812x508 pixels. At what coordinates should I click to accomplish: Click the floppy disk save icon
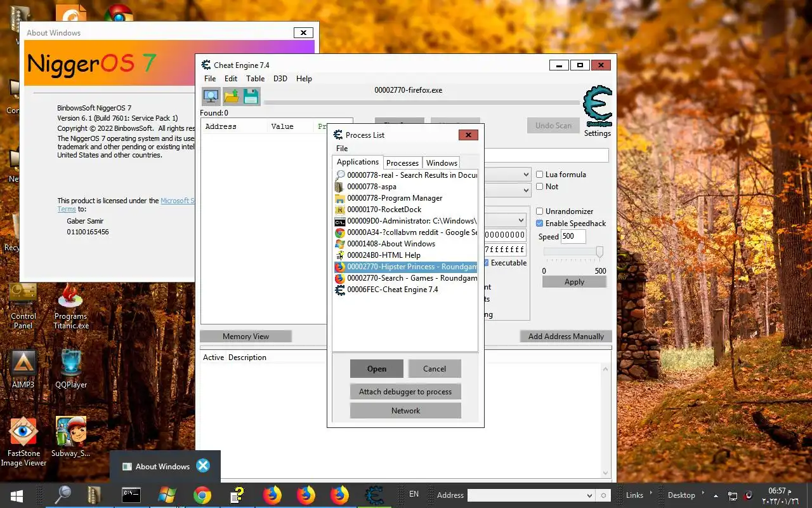pyautogui.click(x=251, y=97)
